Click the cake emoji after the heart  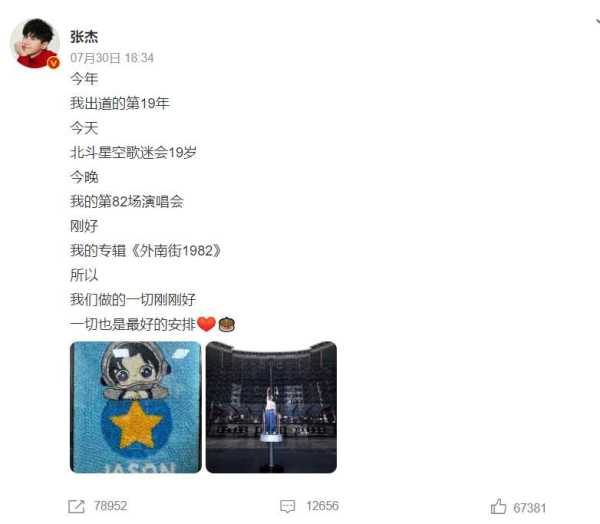227,324
